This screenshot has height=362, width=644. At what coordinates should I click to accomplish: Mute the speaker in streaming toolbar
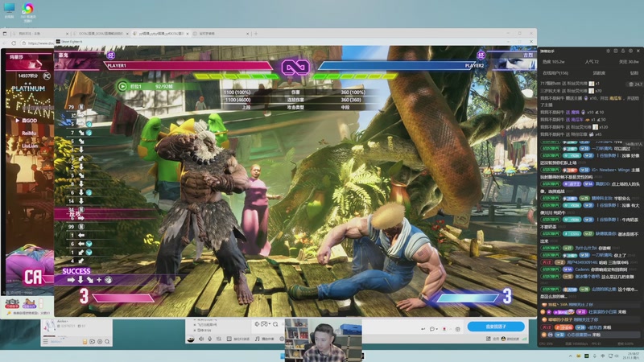tap(201, 339)
